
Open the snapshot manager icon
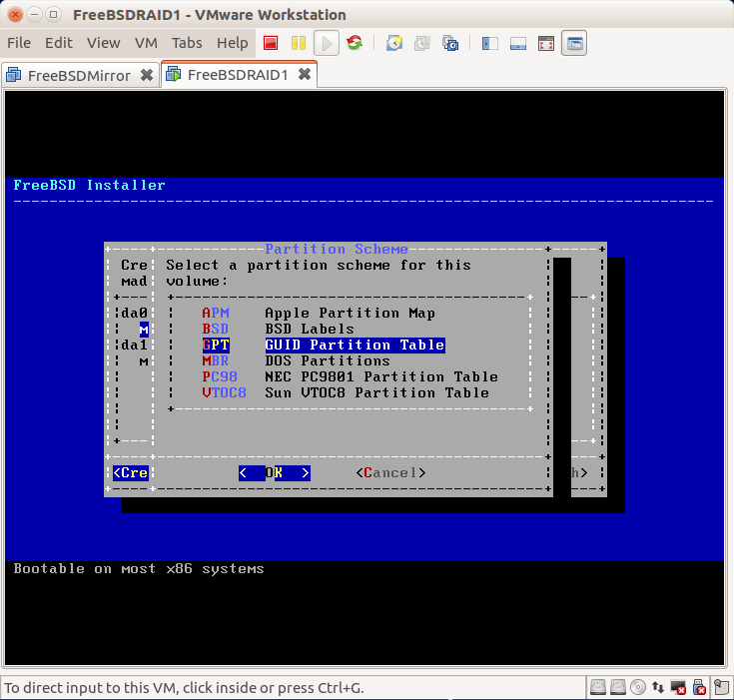click(450, 43)
